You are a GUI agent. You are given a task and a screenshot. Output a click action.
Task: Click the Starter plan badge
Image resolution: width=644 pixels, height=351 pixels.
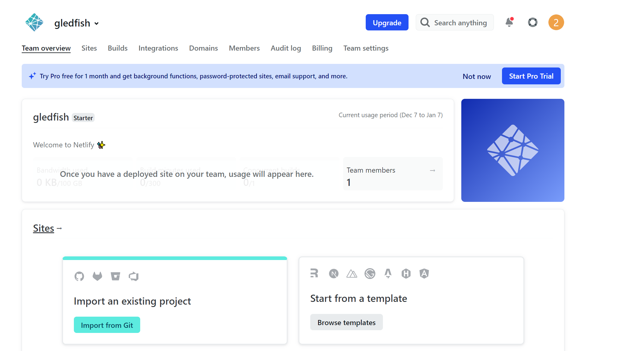(x=83, y=118)
